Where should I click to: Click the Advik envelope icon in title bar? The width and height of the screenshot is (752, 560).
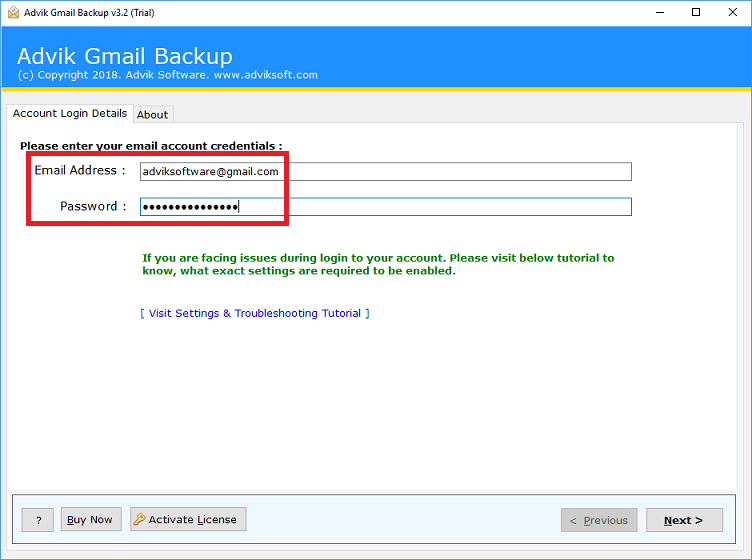[x=13, y=12]
